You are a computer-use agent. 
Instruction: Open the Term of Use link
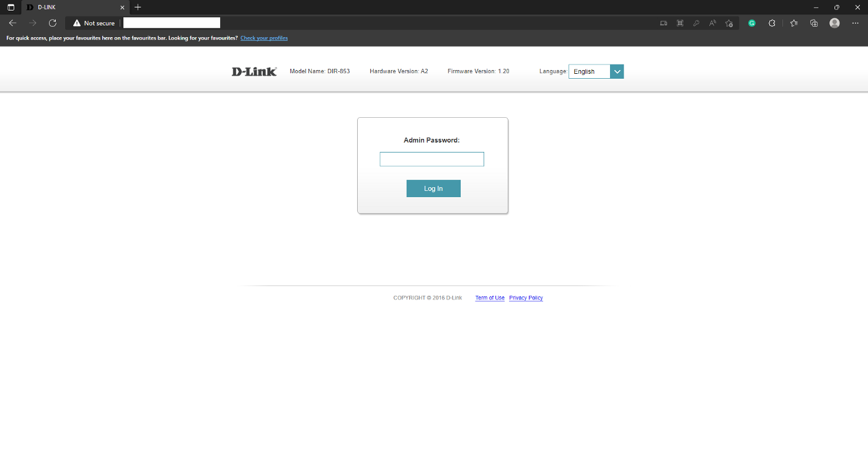point(490,298)
